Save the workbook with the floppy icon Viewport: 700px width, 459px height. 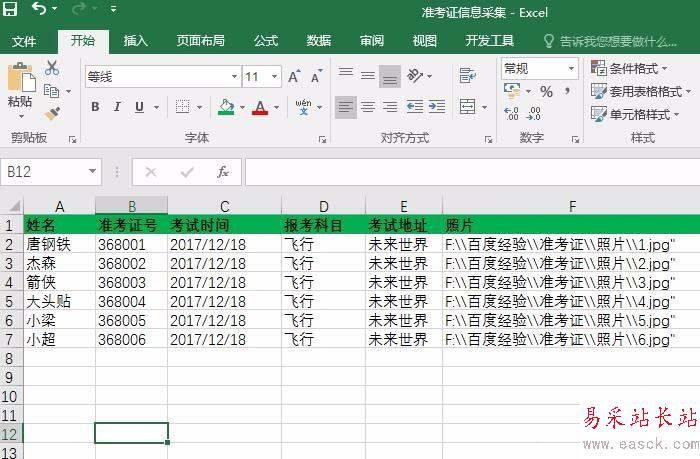click(10, 8)
